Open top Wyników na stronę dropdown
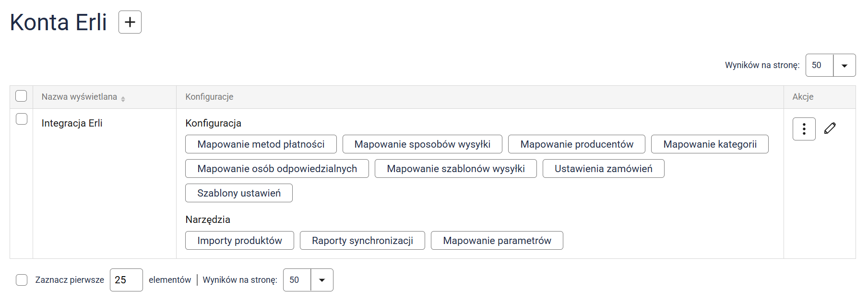The image size is (868, 302). tap(844, 65)
